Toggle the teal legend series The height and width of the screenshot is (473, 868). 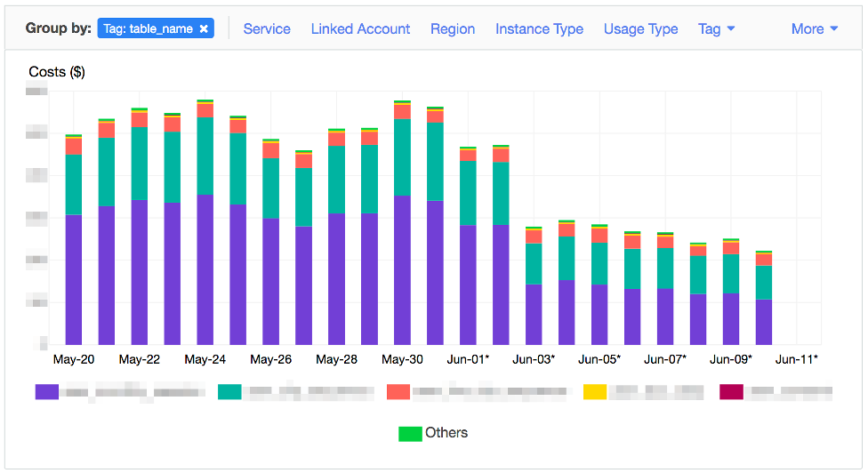coord(229,391)
